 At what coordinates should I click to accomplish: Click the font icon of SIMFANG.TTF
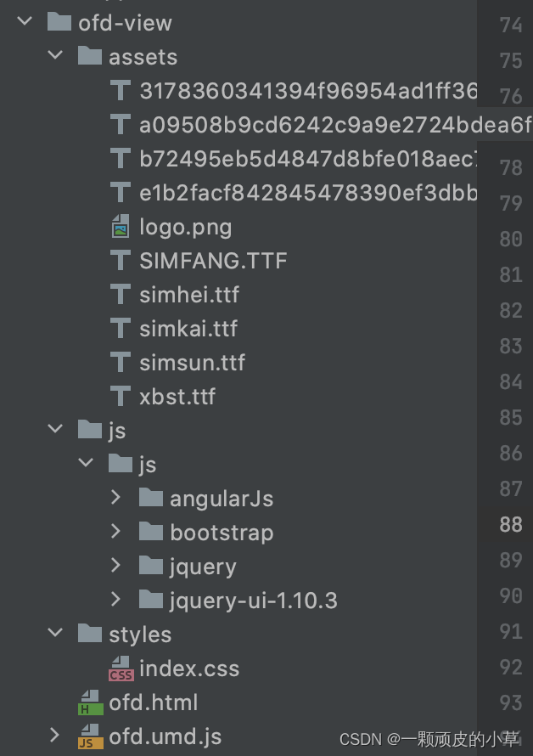pos(121,260)
